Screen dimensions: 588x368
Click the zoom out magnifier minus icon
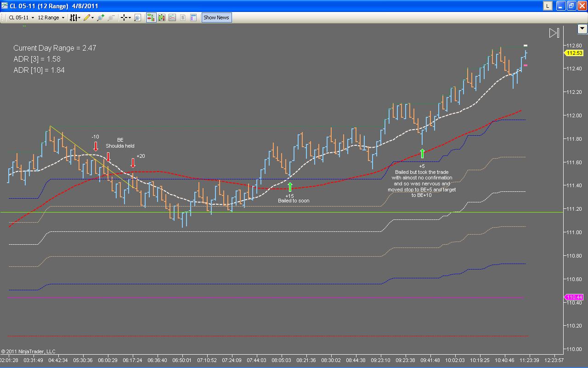[111, 17]
